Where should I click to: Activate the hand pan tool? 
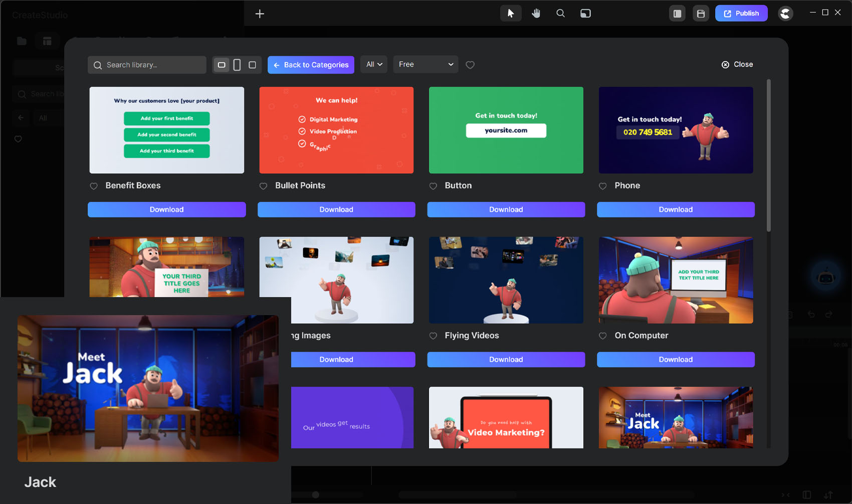point(536,14)
